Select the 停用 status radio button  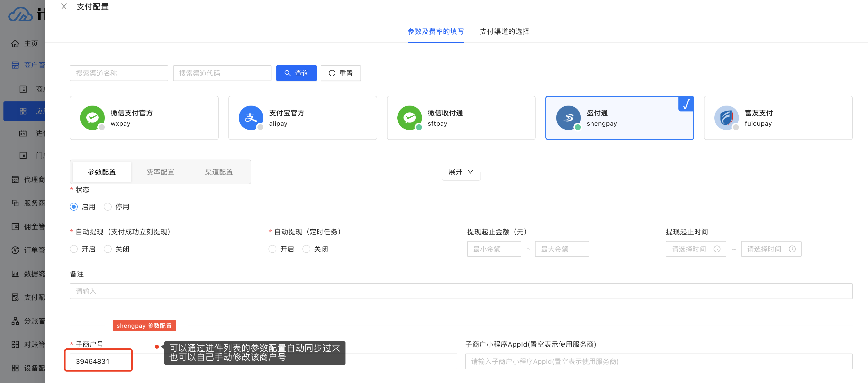click(x=108, y=207)
